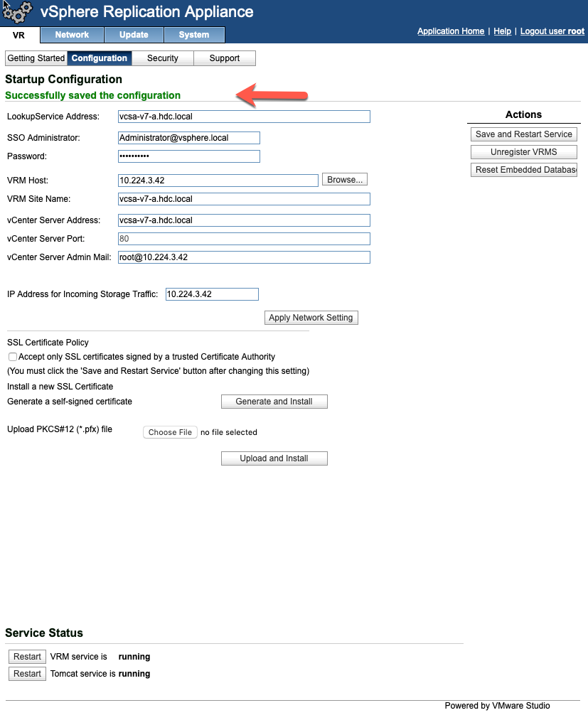Focus the vCenter Server Address field

244,220
